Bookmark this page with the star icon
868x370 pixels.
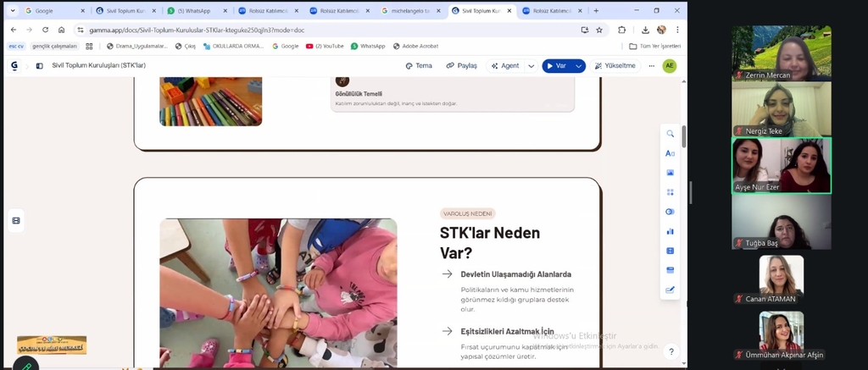599,30
